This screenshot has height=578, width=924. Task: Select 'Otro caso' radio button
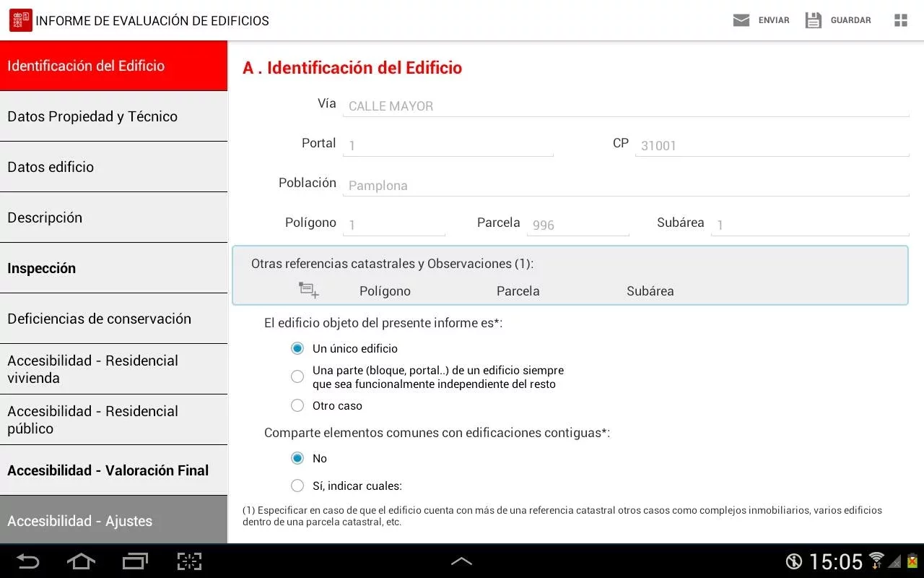[297, 405]
